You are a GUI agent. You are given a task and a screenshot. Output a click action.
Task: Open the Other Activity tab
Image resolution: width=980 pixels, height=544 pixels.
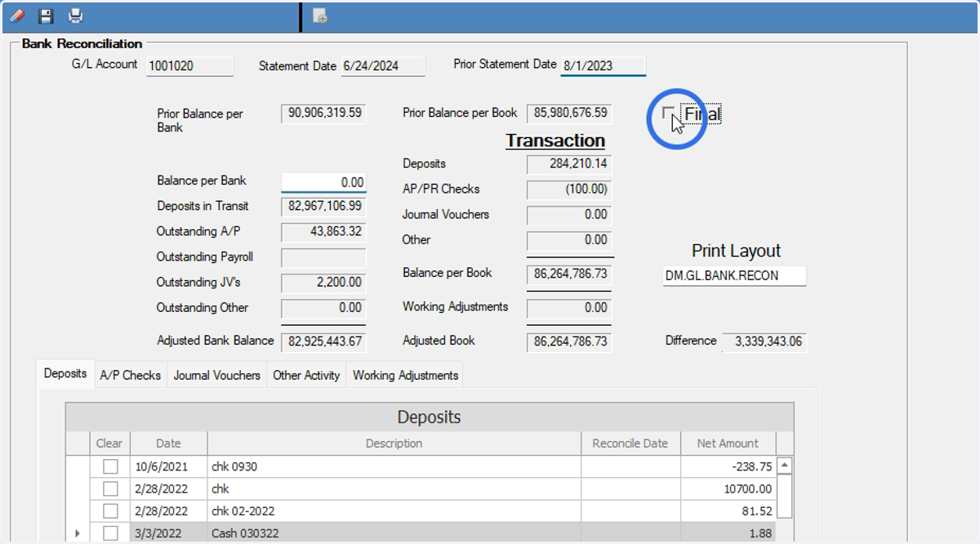[x=306, y=375]
